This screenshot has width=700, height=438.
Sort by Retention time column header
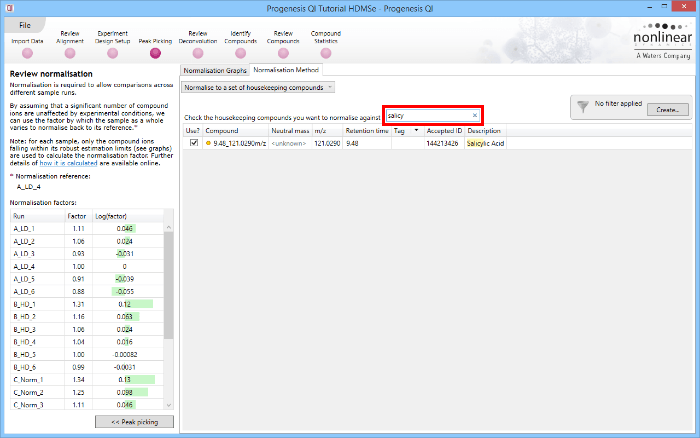367,131
